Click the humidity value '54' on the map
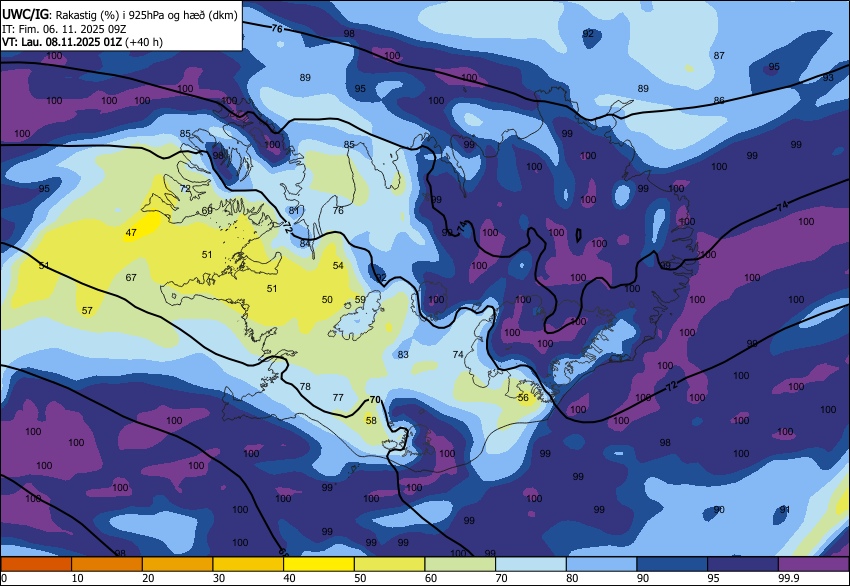The width and height of the screenshot is (850, 586). (x=338, y=266)
